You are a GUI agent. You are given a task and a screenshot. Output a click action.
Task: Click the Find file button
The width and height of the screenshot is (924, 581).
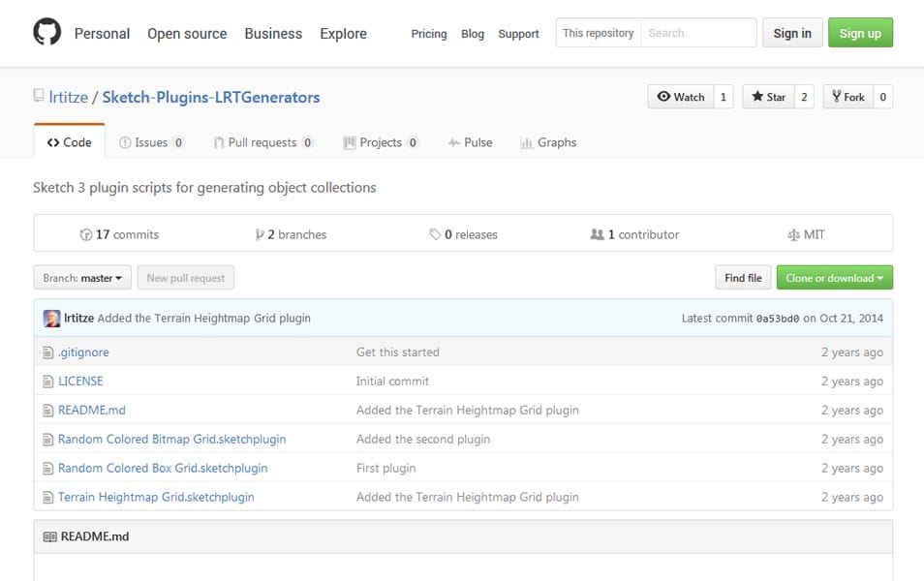pos(743,278)
